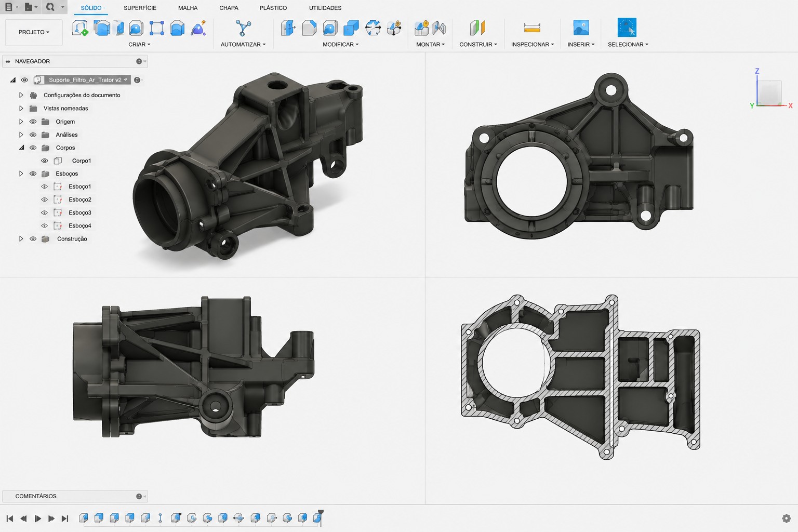Click the Automate tool icon

pos(243,28)
